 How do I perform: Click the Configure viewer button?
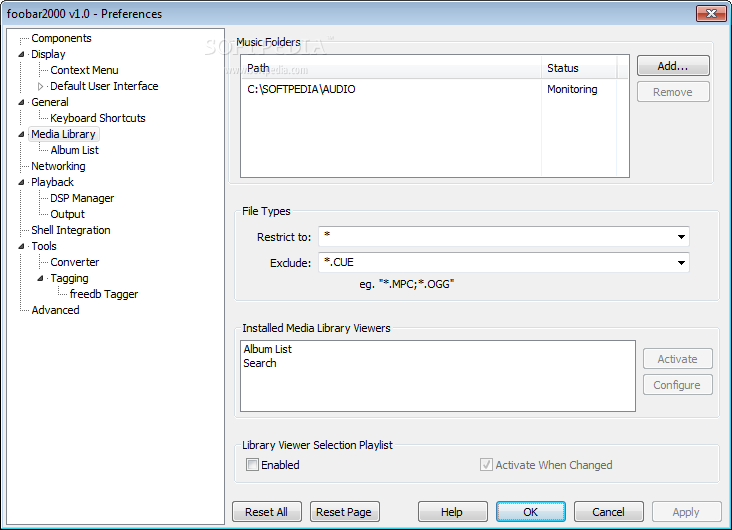677,385
